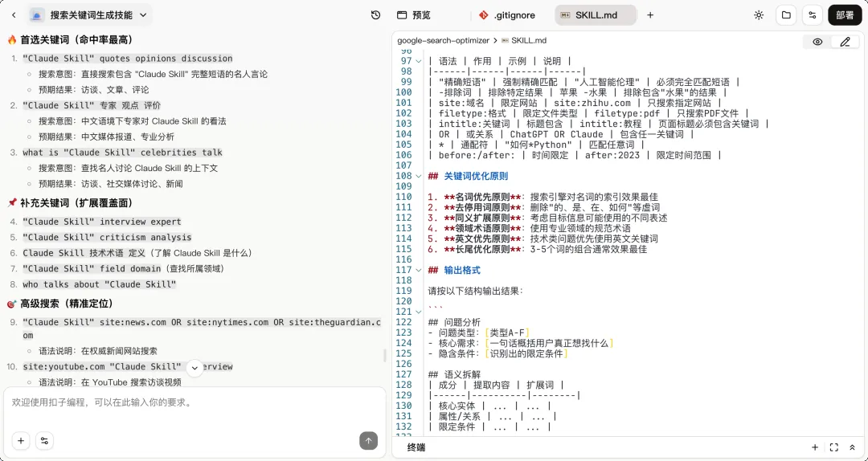Viewport: 868px width, 461px height.
Task: Open settings sliders icon beside Deploy button
Action: (x=813, y=15)
